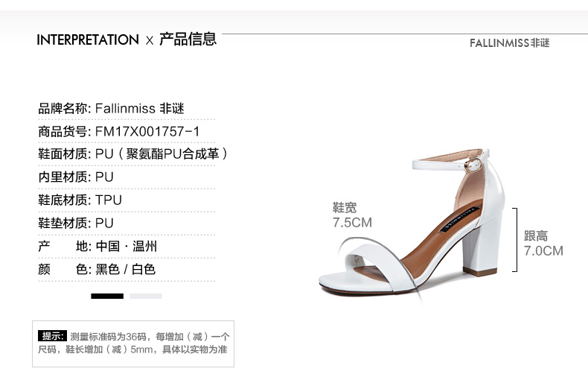The width and height of the screenshot is (588, 386).
Task: Click the black color swatch
Action: (x=107, y=297)
